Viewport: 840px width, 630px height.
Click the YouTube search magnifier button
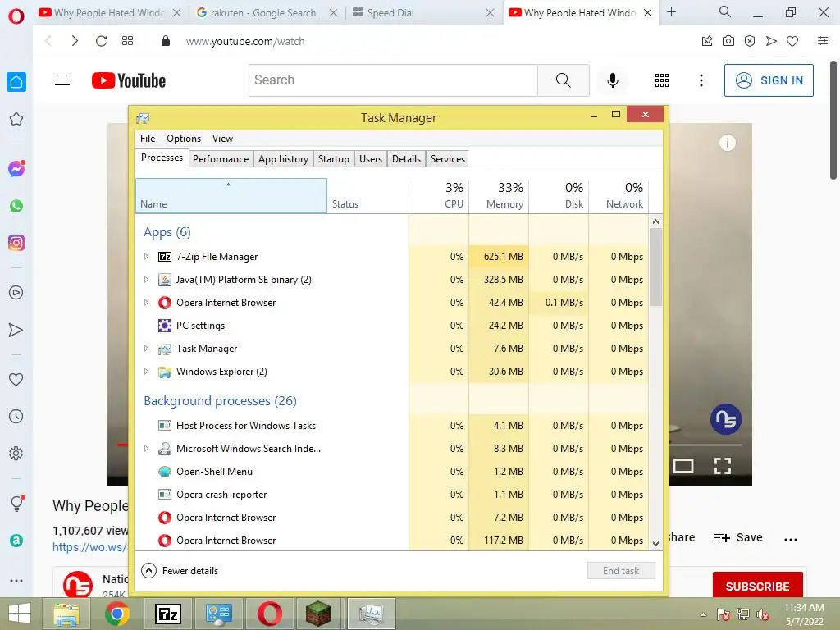(563, 80)
